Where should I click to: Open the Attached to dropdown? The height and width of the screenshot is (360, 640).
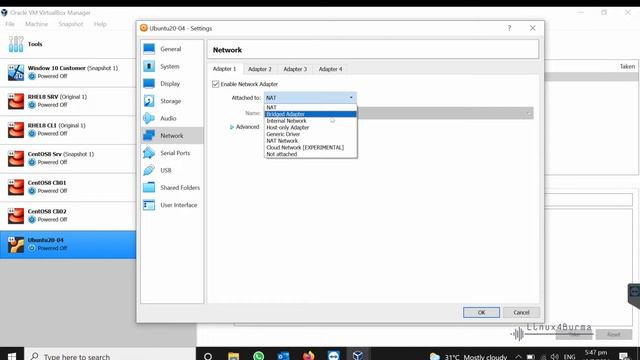coord(310,98)
